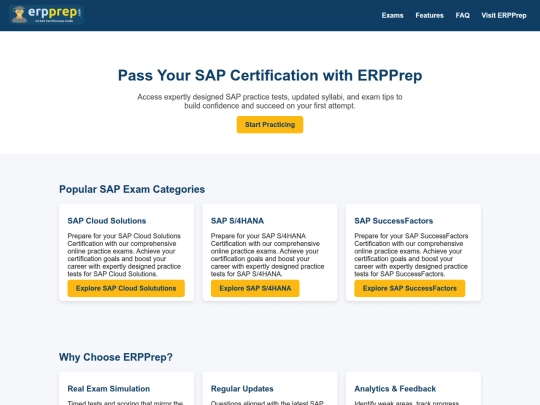The image size is (540, 405).
Task: Select the SAP S/4HANA card title
Action: click(x=237, y=221)
